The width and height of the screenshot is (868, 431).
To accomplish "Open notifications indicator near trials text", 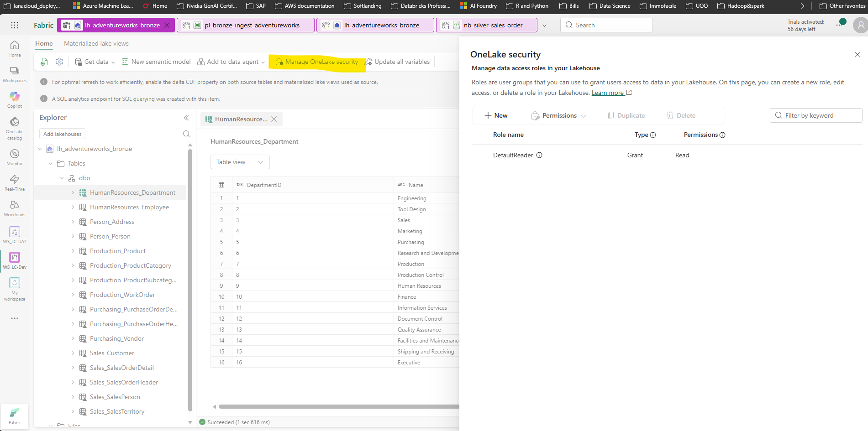I will [x=841, y=23].
